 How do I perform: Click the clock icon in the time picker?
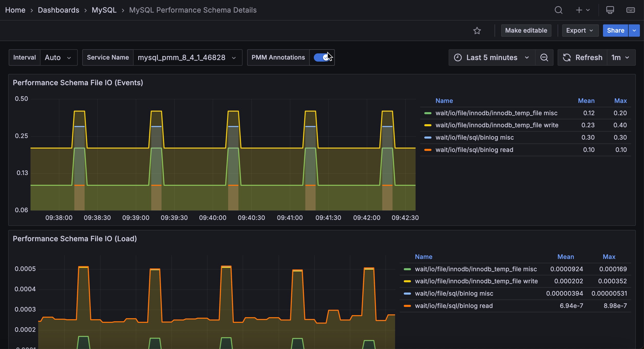458,57
